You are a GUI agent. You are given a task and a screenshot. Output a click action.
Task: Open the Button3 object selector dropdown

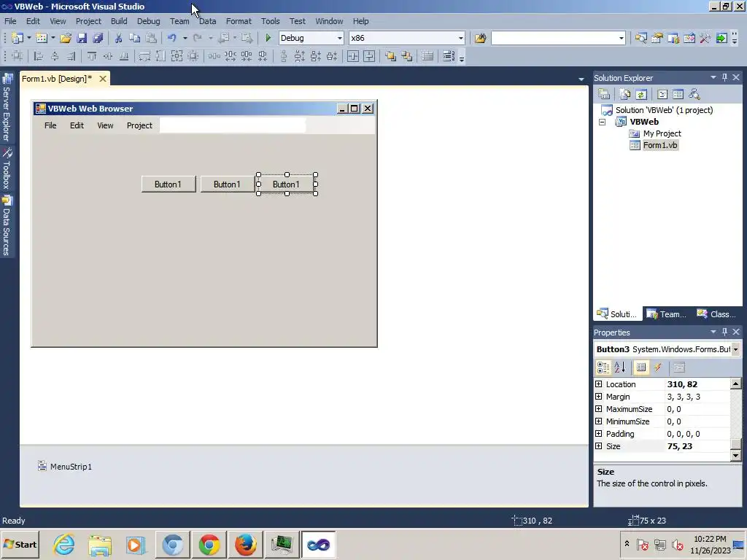point(735,349)
